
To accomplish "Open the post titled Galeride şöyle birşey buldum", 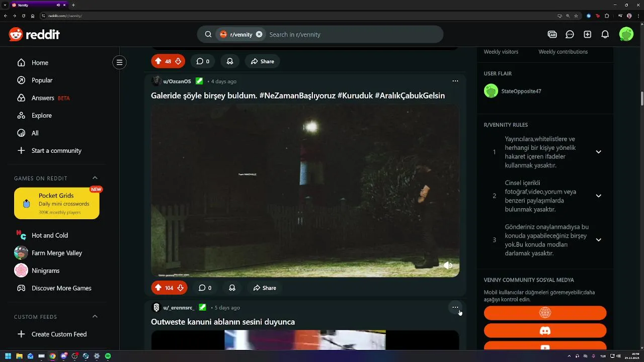I will pos(298,96).
